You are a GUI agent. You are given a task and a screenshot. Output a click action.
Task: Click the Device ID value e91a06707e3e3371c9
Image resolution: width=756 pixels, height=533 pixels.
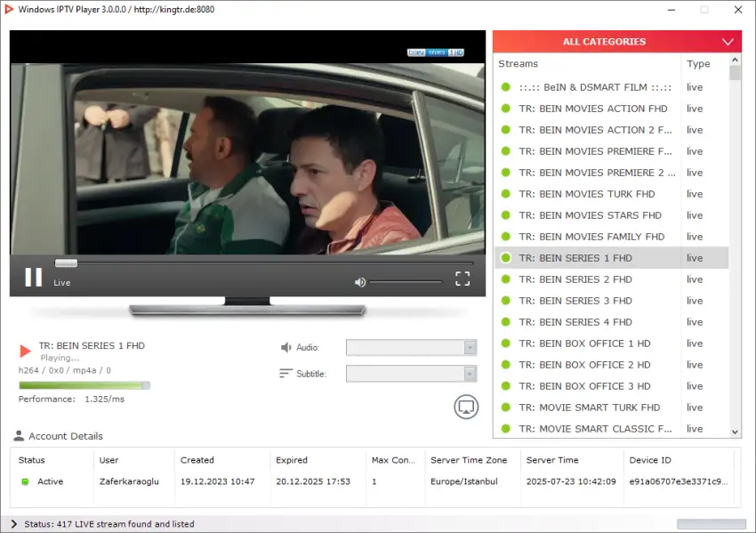tap(679, 481)
